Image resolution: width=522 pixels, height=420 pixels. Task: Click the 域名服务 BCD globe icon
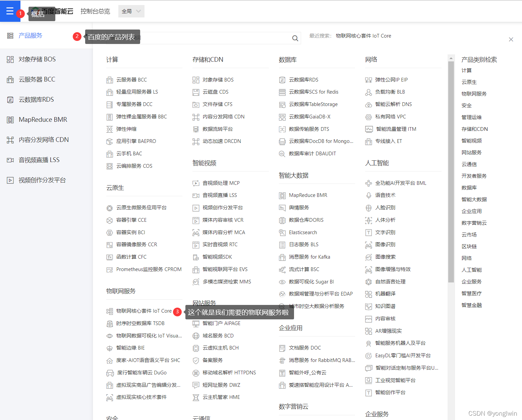pyautogui.click(x=196, y=336)
